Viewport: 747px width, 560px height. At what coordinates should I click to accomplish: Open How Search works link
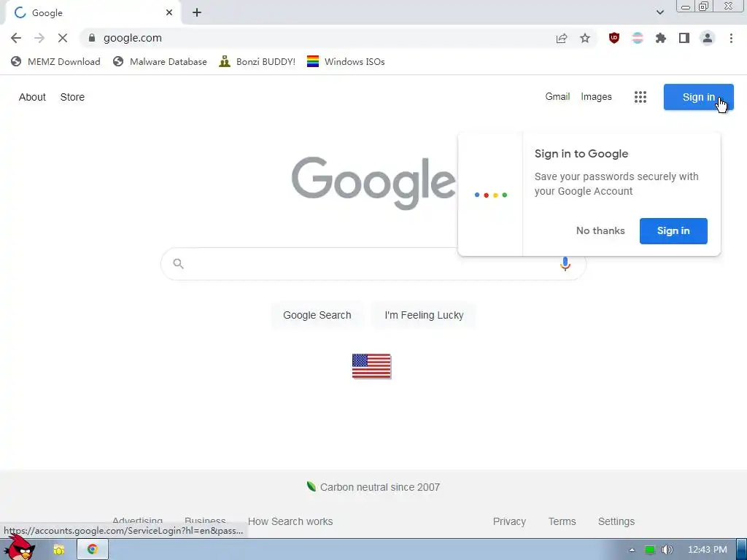tap(290, 521)
